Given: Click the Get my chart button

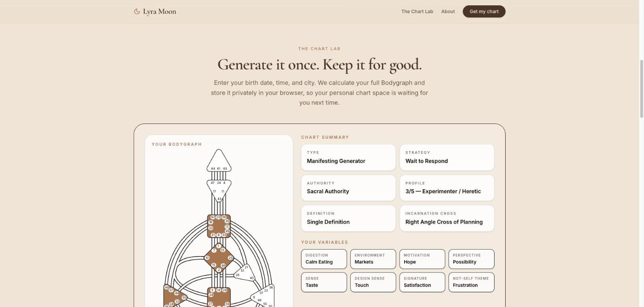Looking at the screenshot, I should click(484, 11).
